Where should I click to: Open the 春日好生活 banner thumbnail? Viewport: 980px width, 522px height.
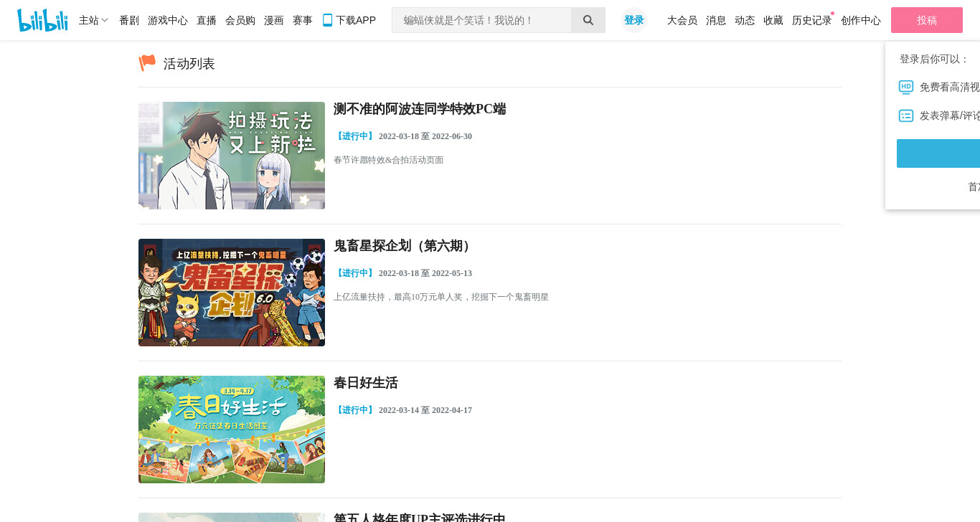point(232,430)
